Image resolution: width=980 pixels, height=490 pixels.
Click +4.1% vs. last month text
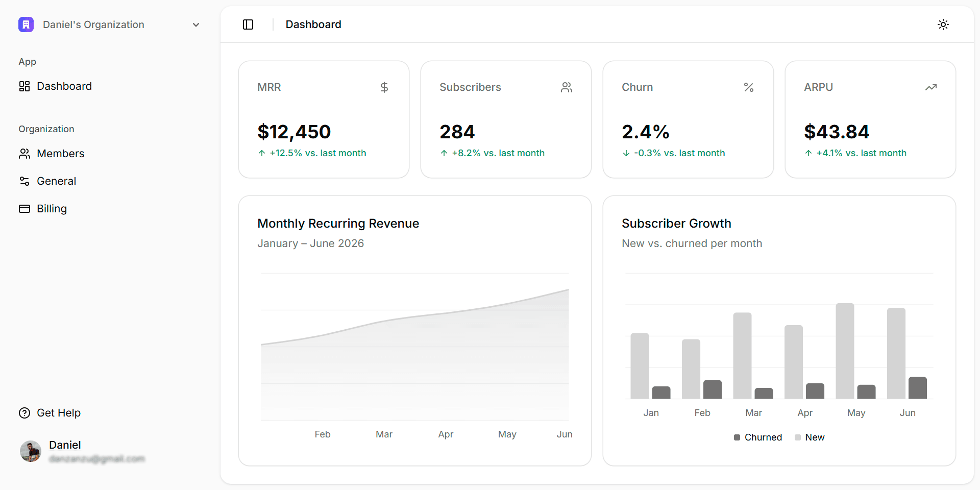(862, 153)
